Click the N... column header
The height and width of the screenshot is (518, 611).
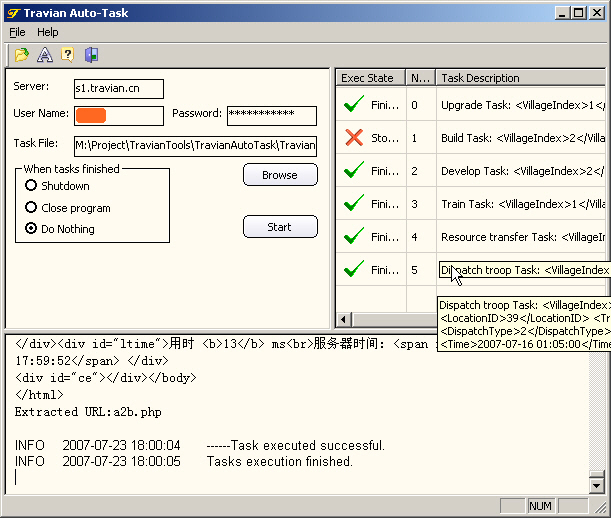pyautogui.click(x=420, y=78)
